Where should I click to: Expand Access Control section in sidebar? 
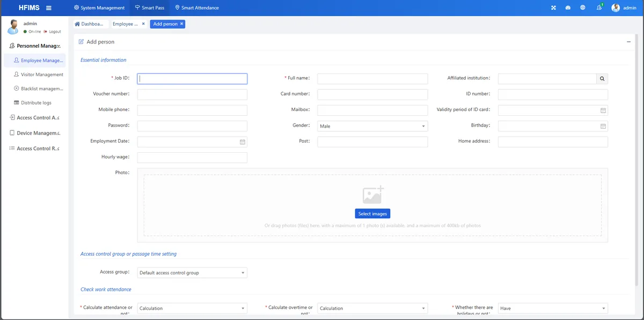(x=35, y=117)
